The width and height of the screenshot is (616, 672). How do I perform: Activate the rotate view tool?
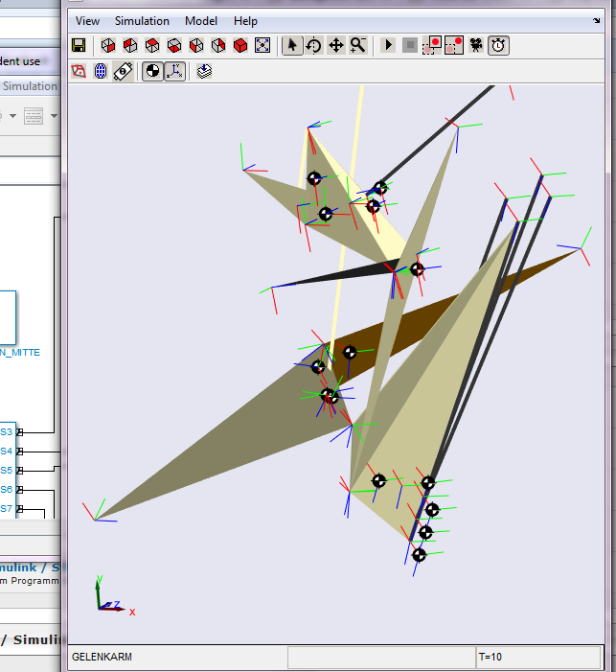[x=314, y=45]
